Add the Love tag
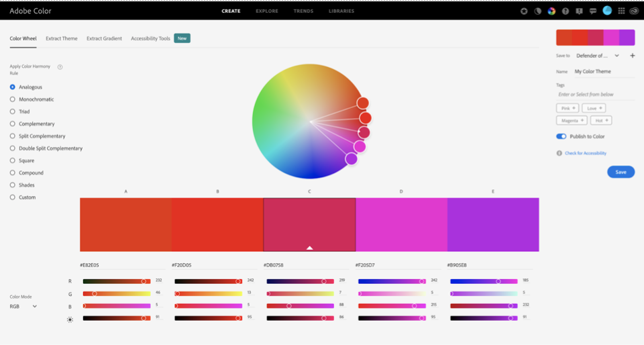 (x=594, y=109)
